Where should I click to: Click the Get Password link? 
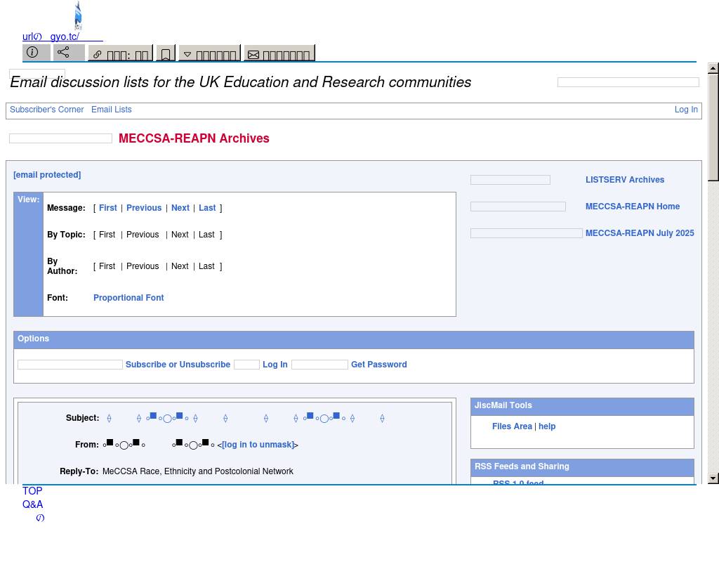coord(378,365)
